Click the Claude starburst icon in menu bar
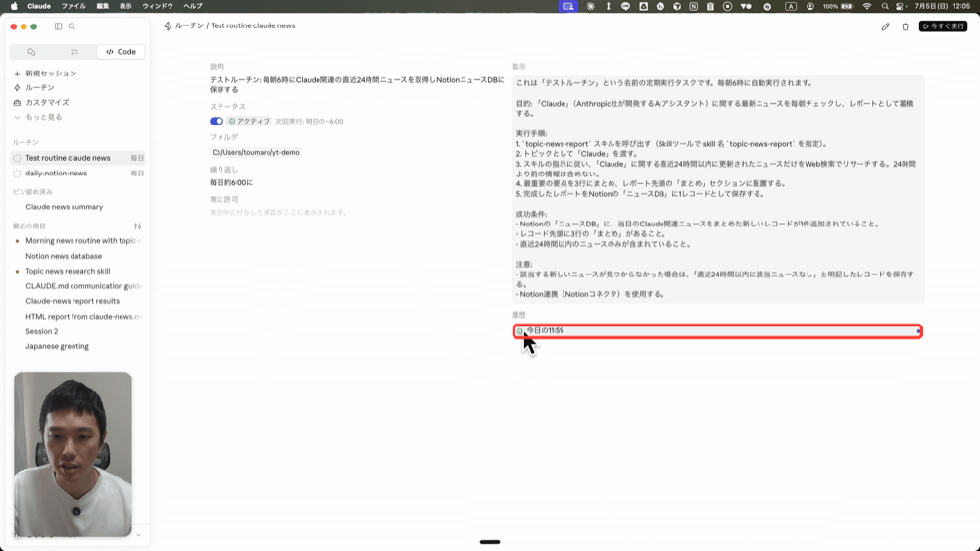The image size is (980, 551). (591, 6)
